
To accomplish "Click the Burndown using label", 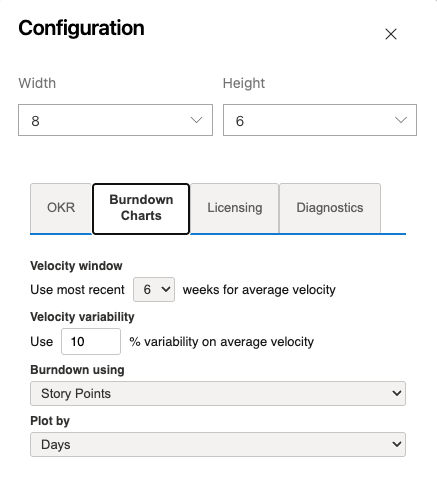I will tap(77, 370).
